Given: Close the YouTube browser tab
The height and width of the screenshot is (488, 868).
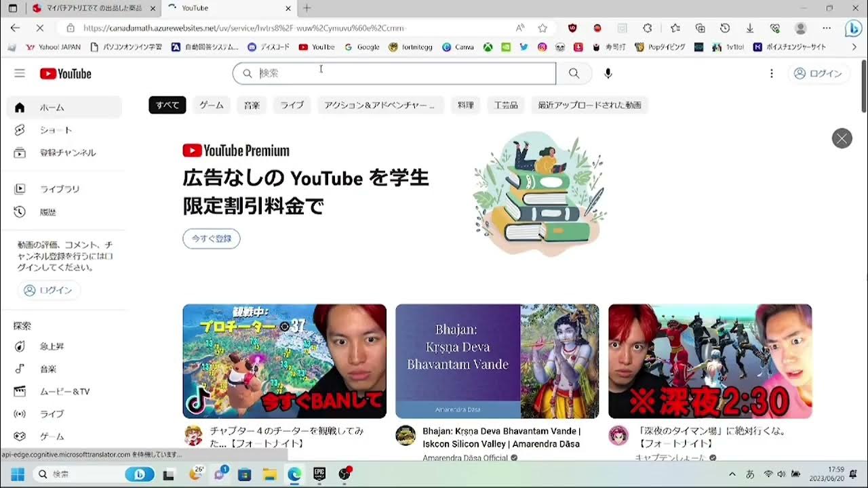Looking at the screenshot, I should [288, 8].
